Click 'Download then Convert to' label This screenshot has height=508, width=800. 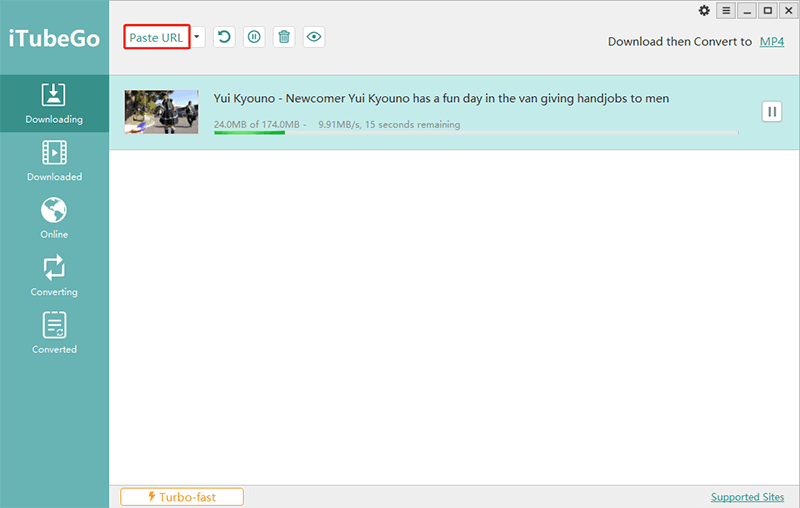680,42
